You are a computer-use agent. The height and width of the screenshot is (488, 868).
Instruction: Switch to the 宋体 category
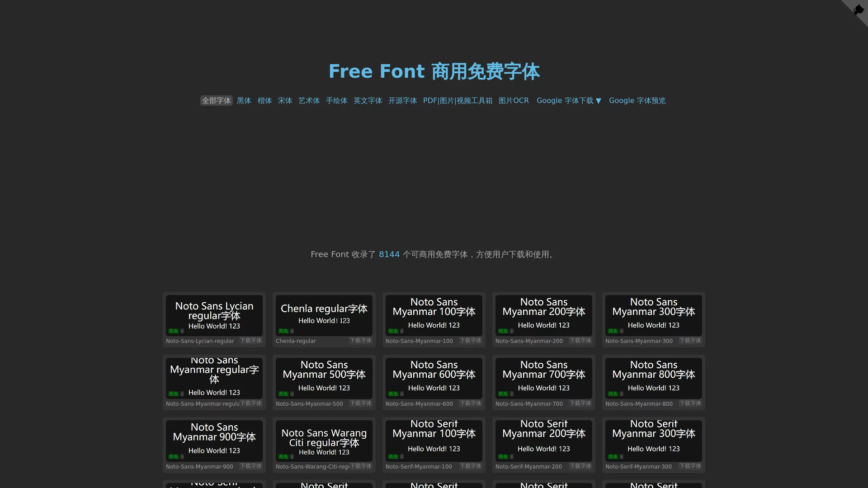click(x=285, y=101)
